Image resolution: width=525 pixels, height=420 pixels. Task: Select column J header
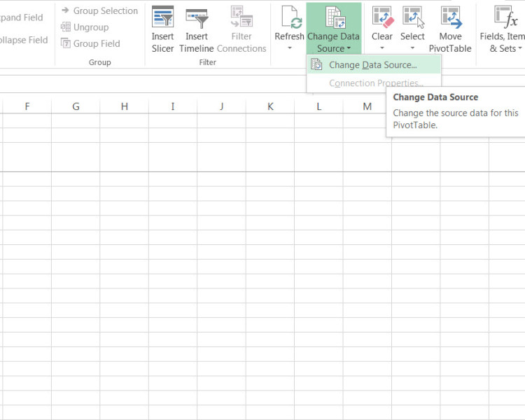pos(221,106)
